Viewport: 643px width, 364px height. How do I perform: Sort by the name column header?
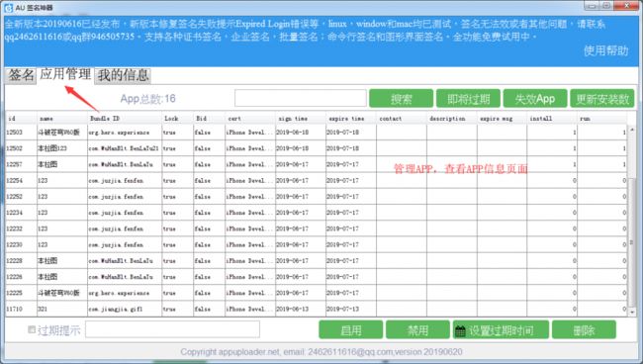[62, 119]
